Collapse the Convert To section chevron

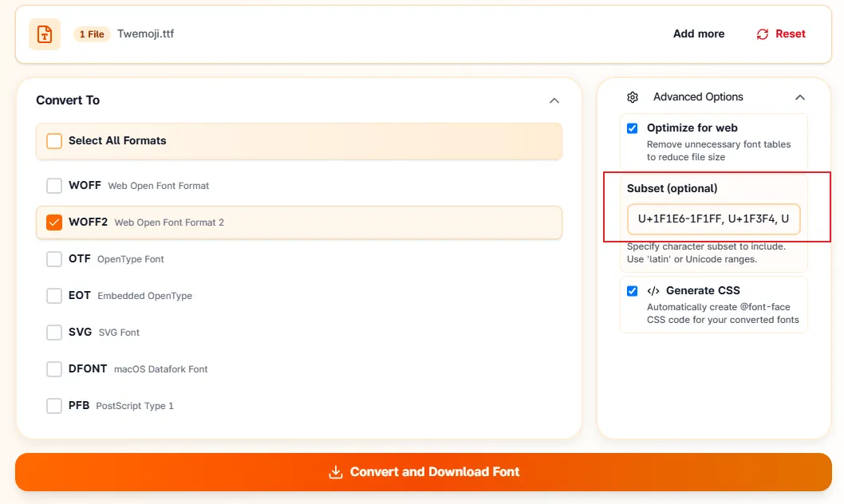[x=554, y=100]
